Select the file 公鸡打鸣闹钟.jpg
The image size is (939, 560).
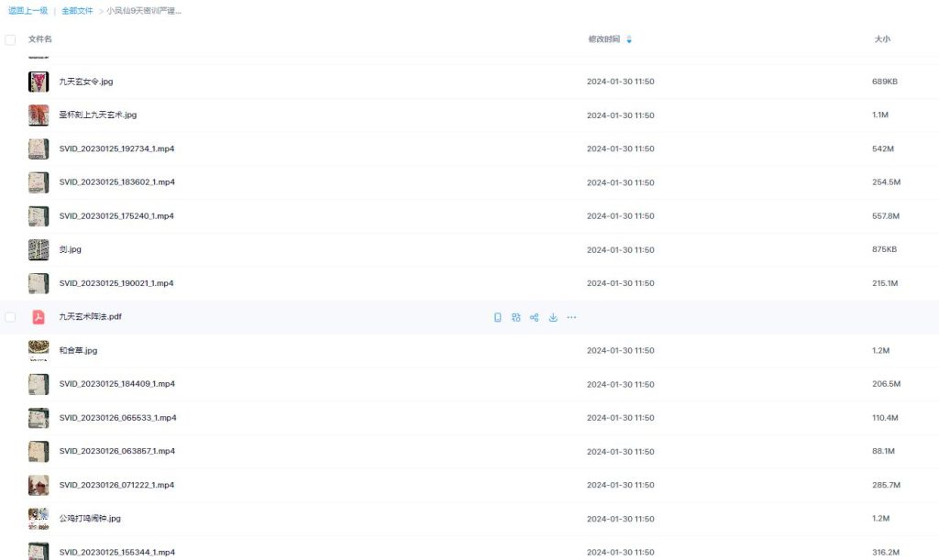click(x=90, y=519)
